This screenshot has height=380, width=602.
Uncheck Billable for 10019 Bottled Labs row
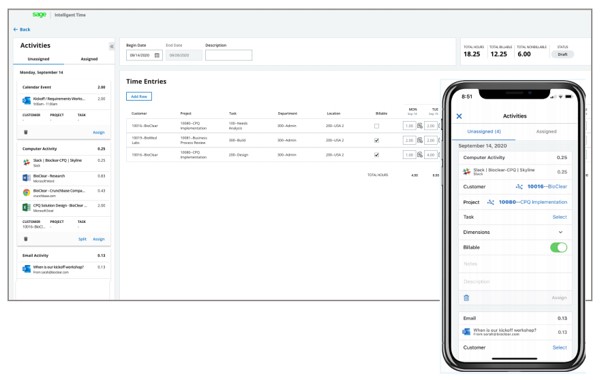(377, 140)
